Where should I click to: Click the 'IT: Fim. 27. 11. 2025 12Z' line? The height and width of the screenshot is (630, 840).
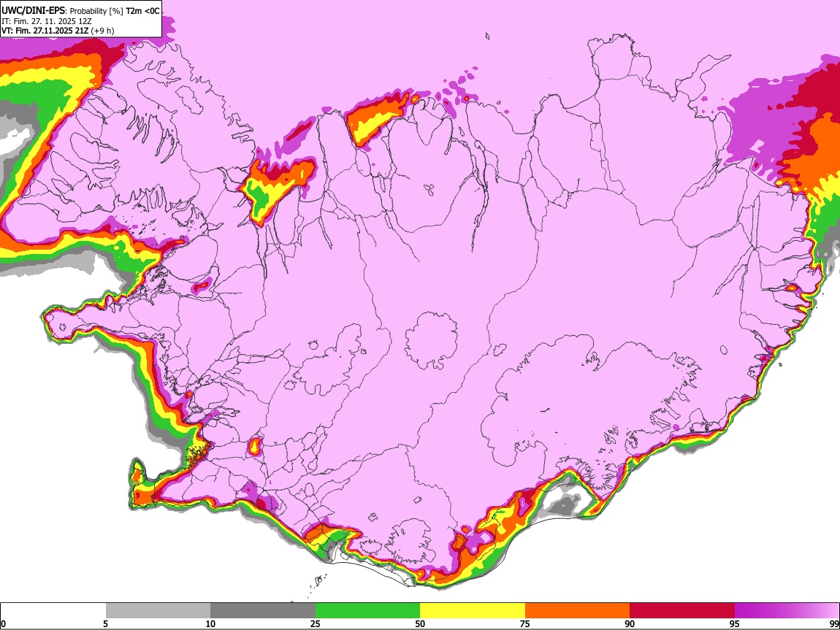[47, 21]
